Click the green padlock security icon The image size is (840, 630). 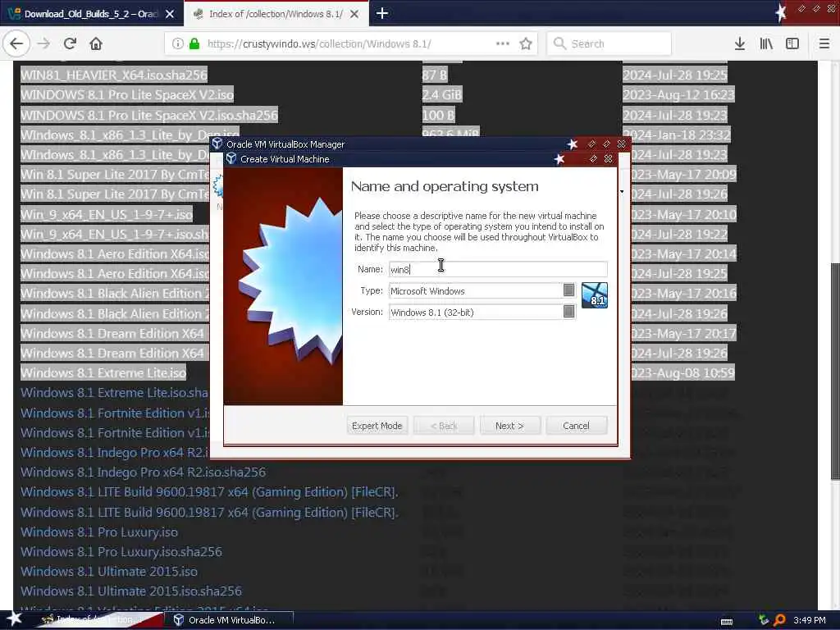coord(194,43)
